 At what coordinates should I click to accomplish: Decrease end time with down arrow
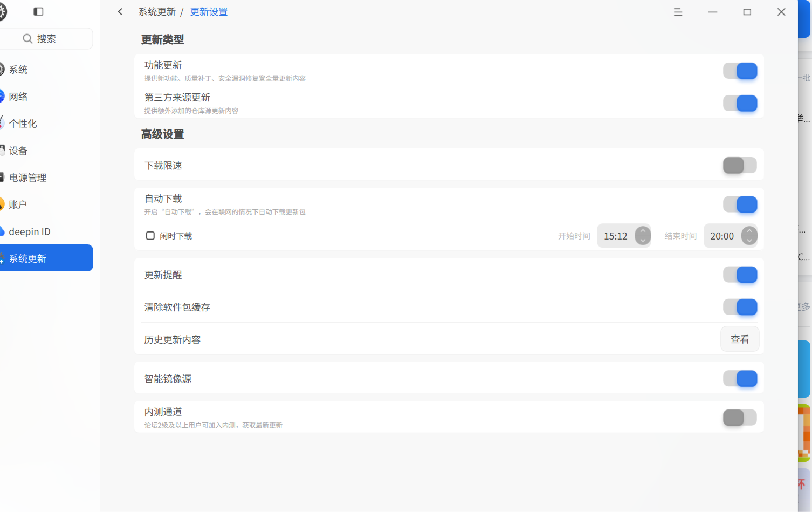point(749,241)
